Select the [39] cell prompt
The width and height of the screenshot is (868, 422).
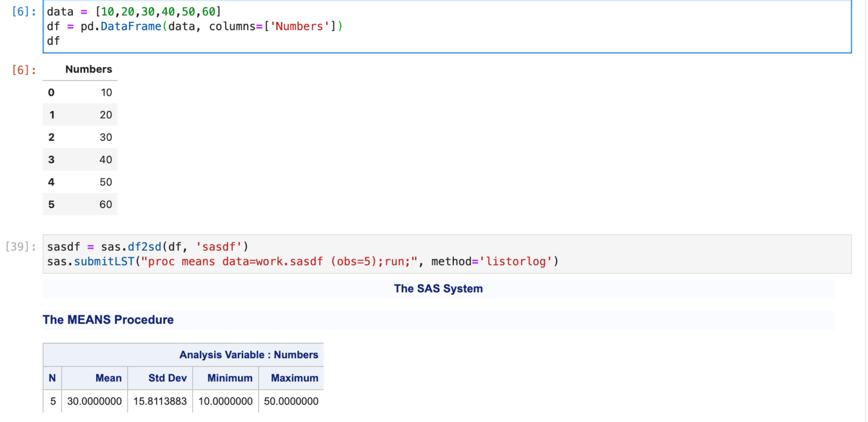pos(21,247)
